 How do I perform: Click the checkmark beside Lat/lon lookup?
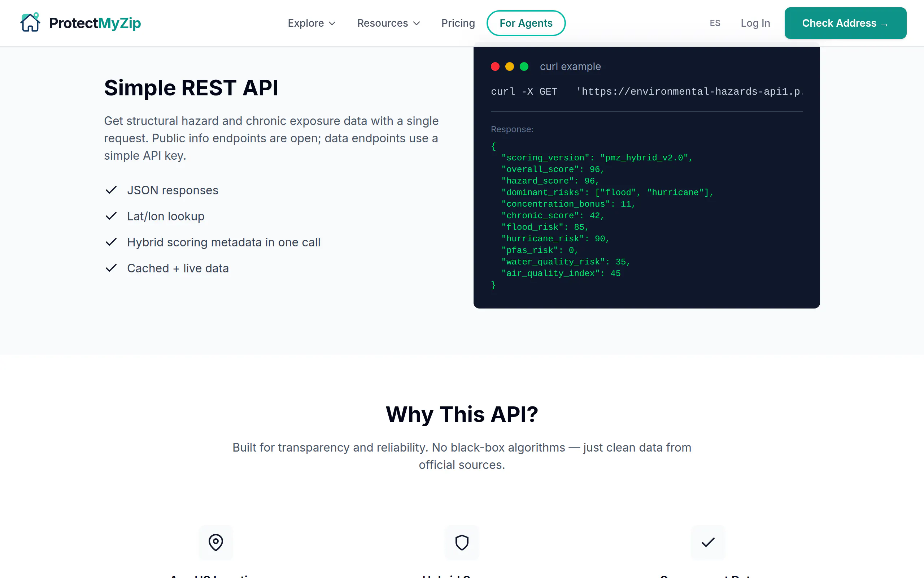pyautogui.click(x=111, y=216)
